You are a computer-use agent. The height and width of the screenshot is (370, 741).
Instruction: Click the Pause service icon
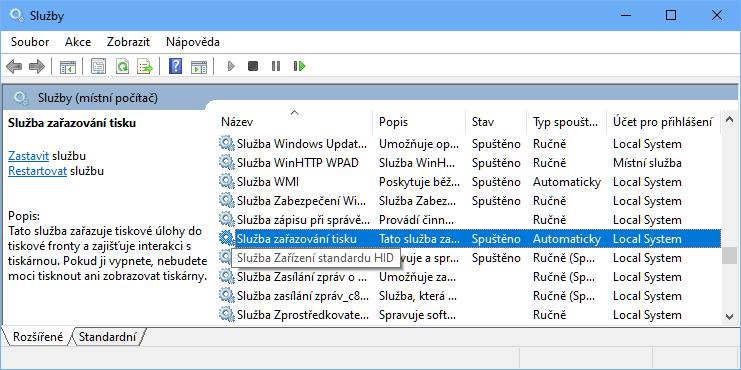coord(276,67)
